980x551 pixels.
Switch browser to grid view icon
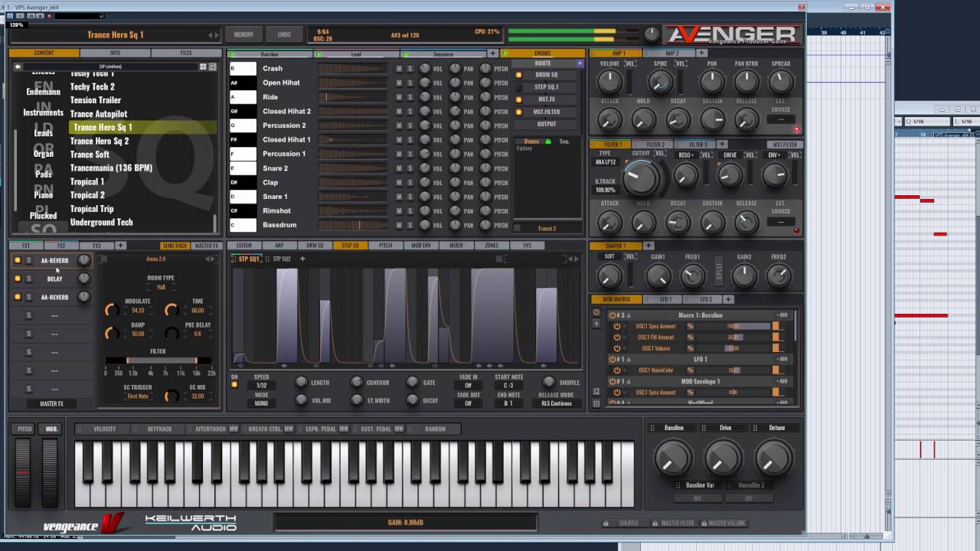(203, 67)
